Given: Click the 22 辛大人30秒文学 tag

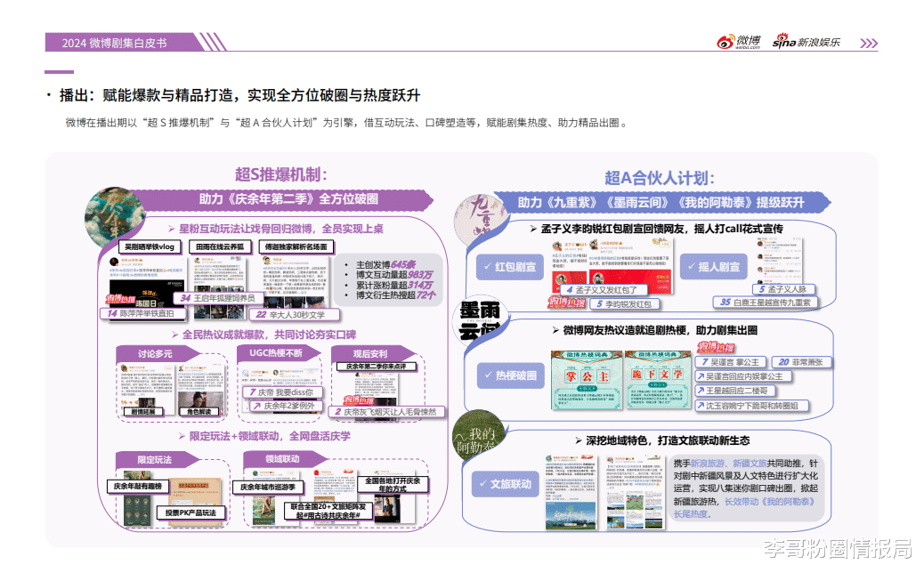Looking at the screenshot, I should (295, 314).
